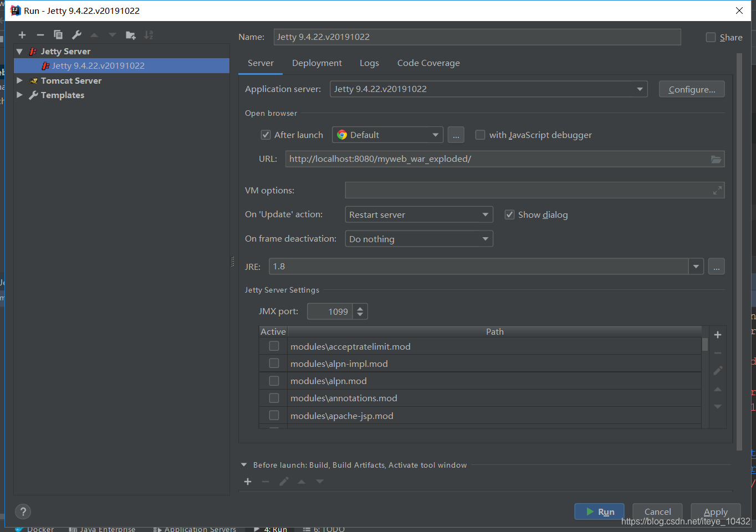Expand the Templates tree node
Image resolution: width=756 pixels, height=532 pixels.
pos(19,95)
